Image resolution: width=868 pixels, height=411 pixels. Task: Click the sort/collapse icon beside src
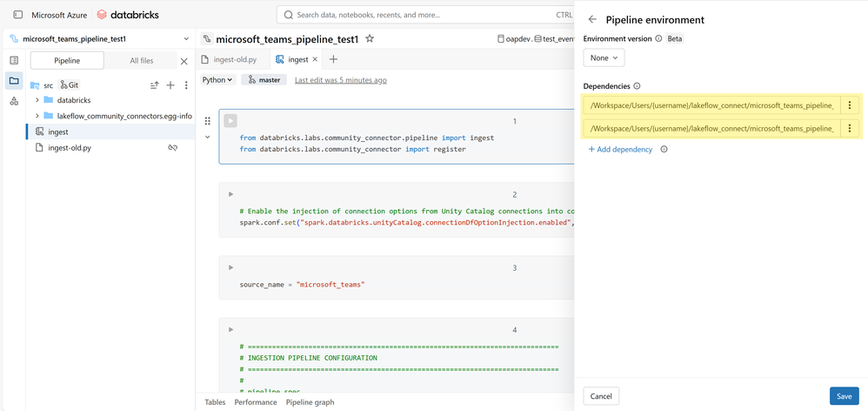(155, 85)
